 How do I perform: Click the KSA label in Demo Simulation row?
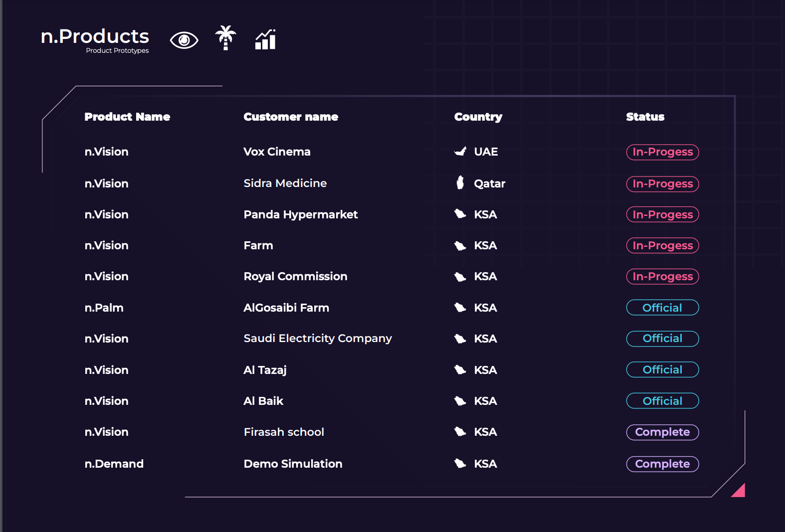pyautogui.click(x=485, y=464)
